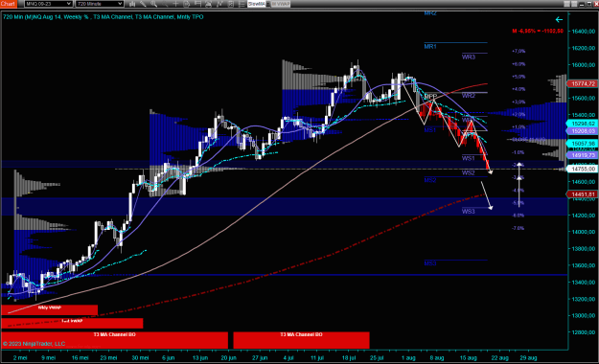Click the purple 14919,73 price marker
Screen dimensions: 599x364
point(583,155)
